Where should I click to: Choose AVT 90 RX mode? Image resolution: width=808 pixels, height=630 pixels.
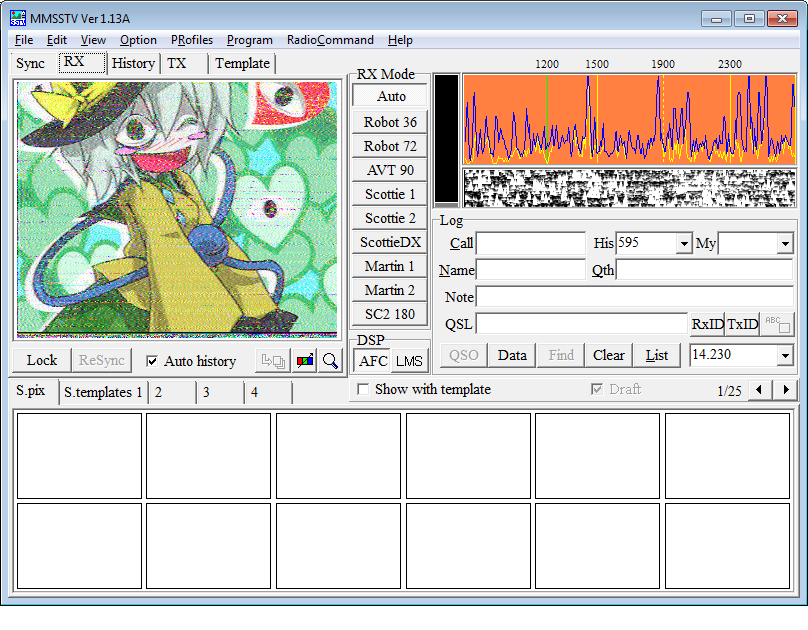[x=390, y=171]
